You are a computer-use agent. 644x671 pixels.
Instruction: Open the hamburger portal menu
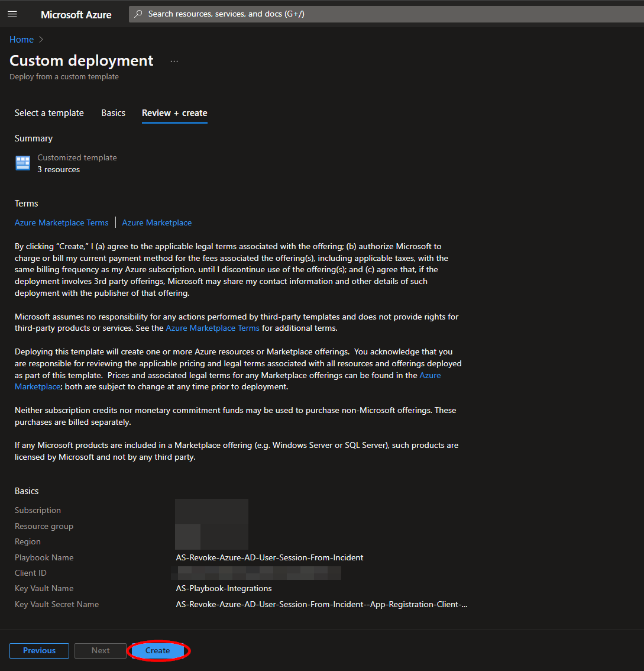[12, 14]
